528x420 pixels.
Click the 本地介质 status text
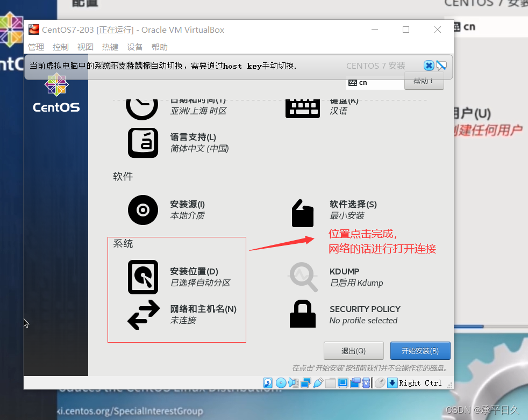[x=187, y=215]
